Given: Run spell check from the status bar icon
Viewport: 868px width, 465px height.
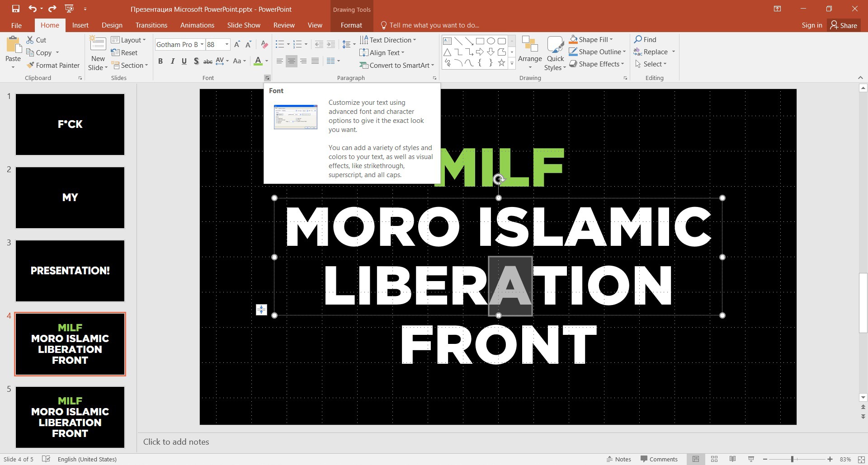Looking at the screenshot, I should pyautogui.click(x=46, y=459).
